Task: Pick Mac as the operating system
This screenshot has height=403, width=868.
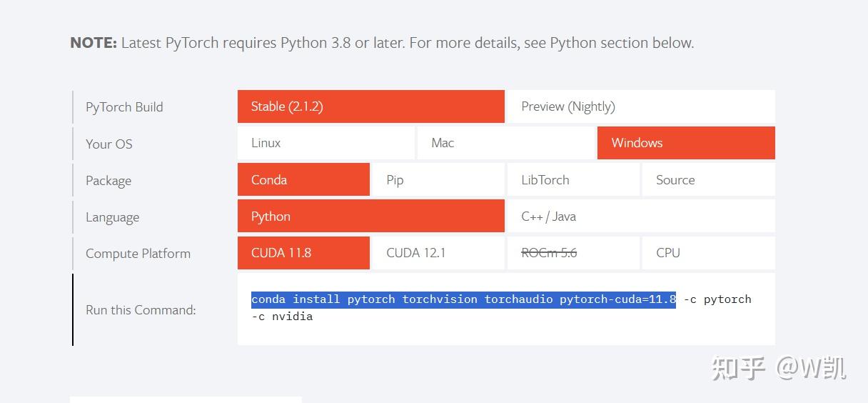Action: tap(505, 143)
